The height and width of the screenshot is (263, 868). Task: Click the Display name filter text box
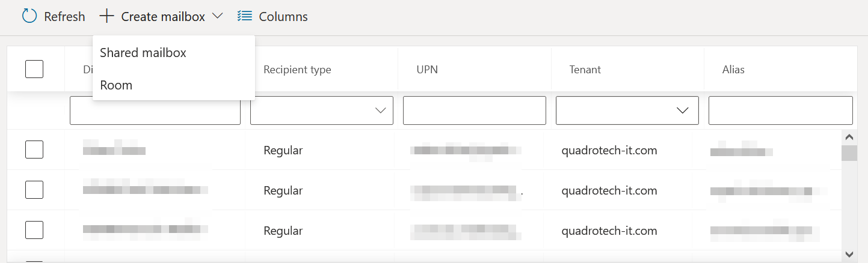pyautogui.click(x=155, y=110)
